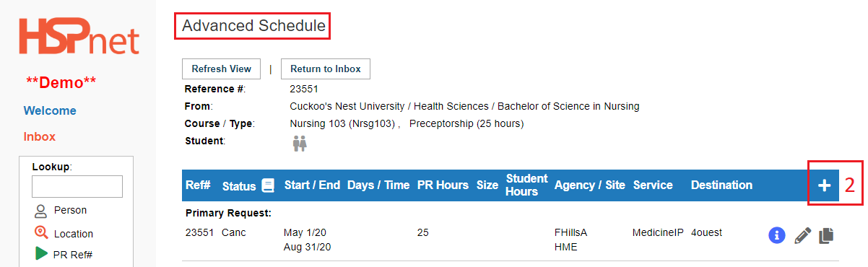
Task: Click the HSPnet logo
Action: tap(79, 36)
